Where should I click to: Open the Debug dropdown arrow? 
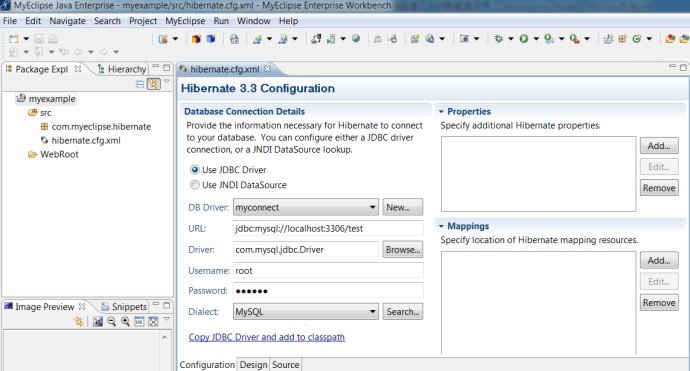tap(511, 39)
